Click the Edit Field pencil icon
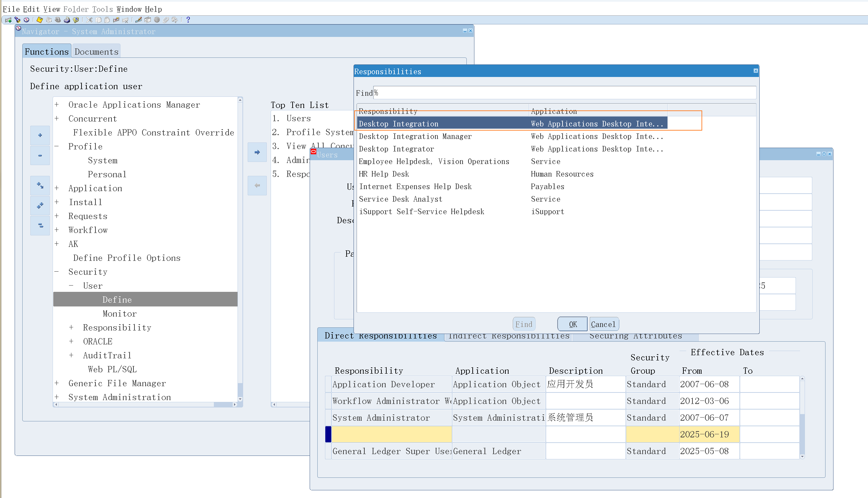868x498 pixels. (x=139, y=20)
